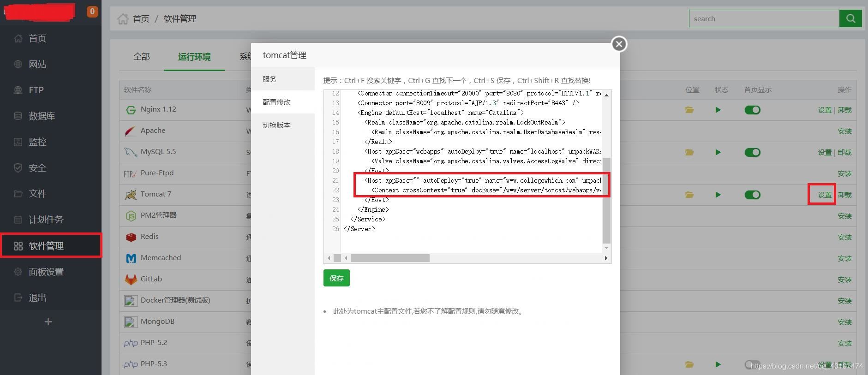Switch to 切换版本 tab in tomcat dialog
Image resolution: width=868 pixels, height=375 pixels.
[x=276, y=125]
